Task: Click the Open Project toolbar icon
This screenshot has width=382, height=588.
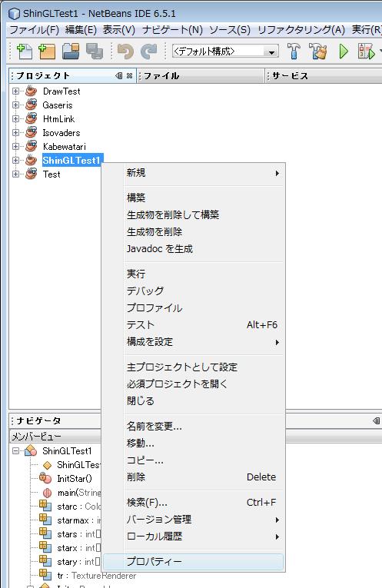Action: 71,51
